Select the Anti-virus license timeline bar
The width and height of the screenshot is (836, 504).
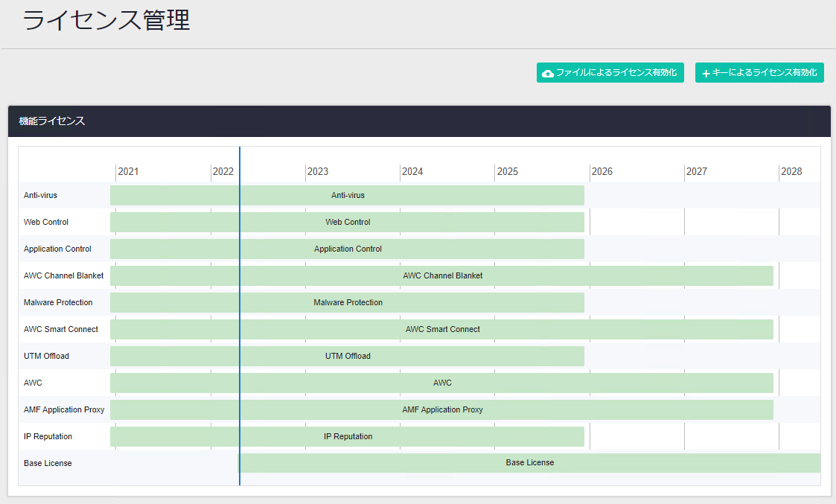(347, 195)
